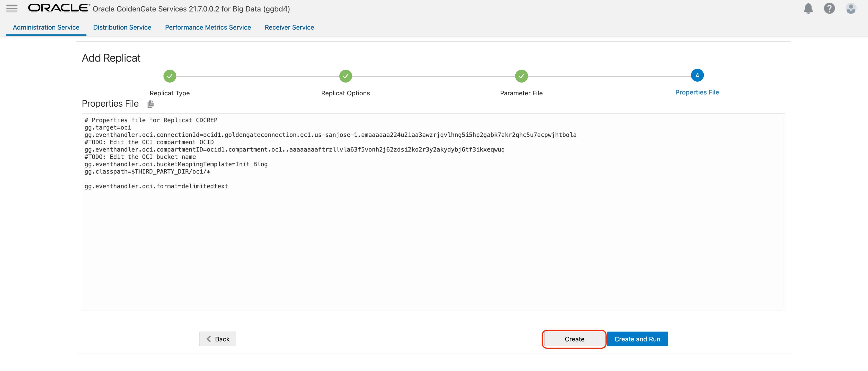Image resolution: width=868 pixels, height=371 pixels.
Task: Select step 4 Properties File circle
Action: [x=697, y=75]
